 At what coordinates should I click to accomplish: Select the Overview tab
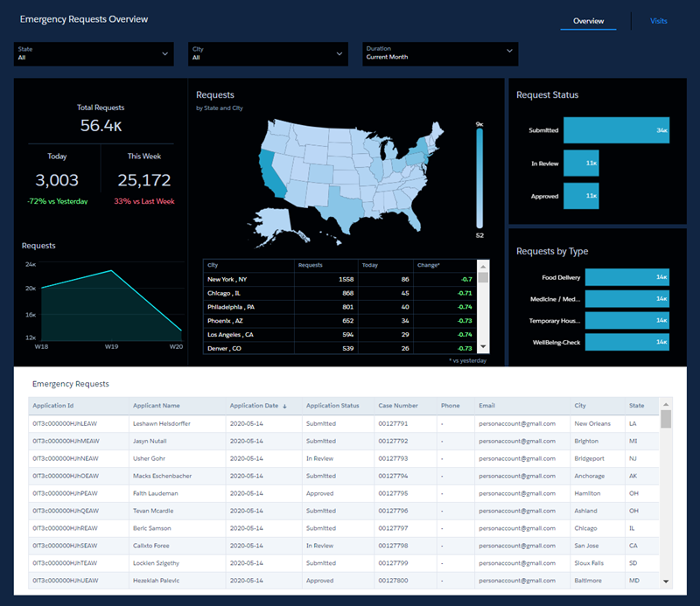click(587, 20)
